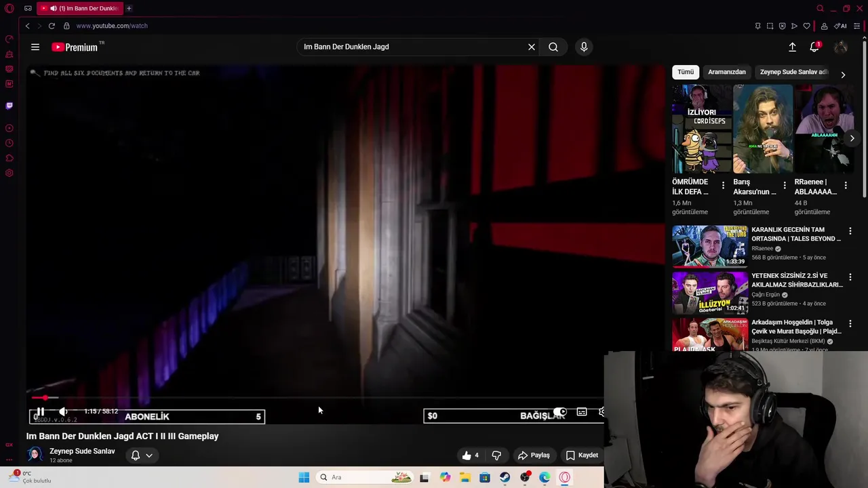Open RRaenee ABLAAAAA short thumbnail
The width and height of the screenshot is (868, 488).
pyautogui.click(x=824, y=129)
